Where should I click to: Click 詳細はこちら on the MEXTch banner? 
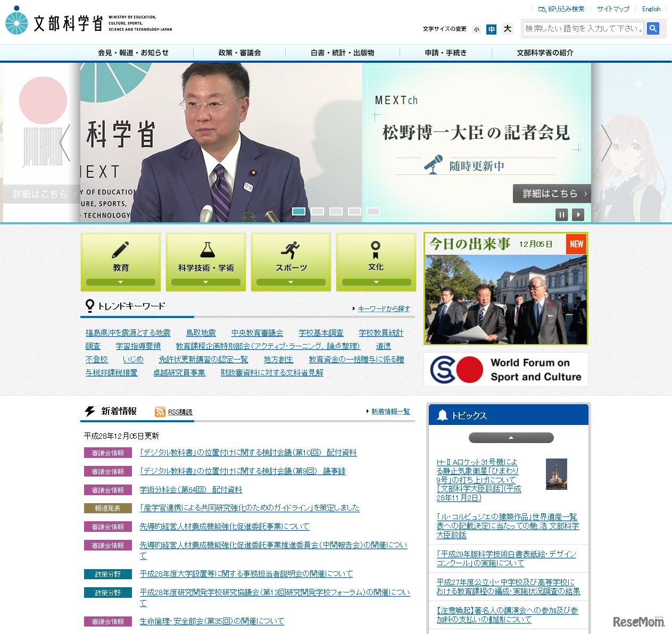(x=551, y=194)
